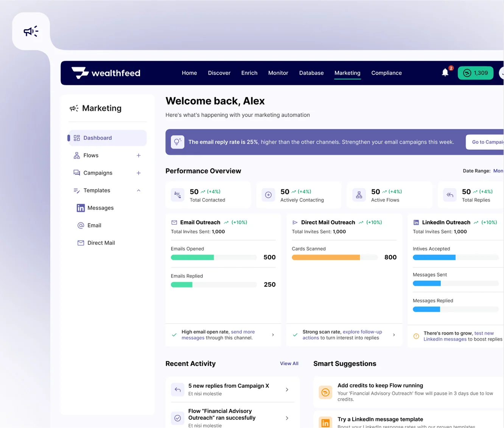Open the 5 new replies activity chevron
Screen dimensions: 504x428
pos(287,390)
